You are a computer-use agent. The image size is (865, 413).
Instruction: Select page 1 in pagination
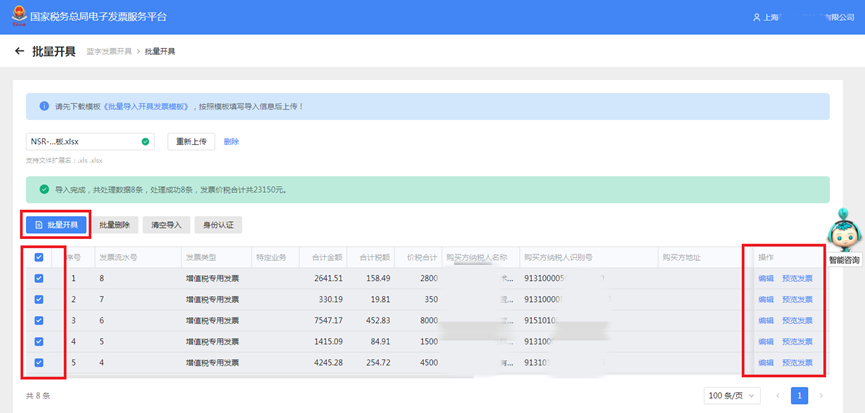tap(799, 395)
